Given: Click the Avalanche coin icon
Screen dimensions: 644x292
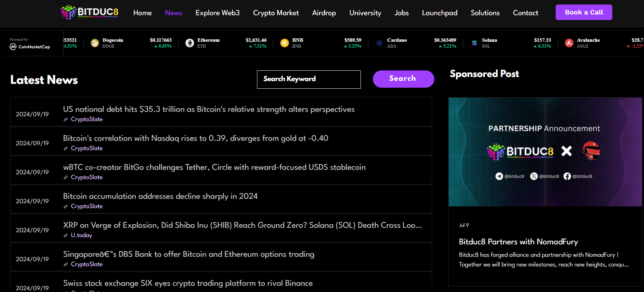Looking at the screenshot, I should point(569,43).
